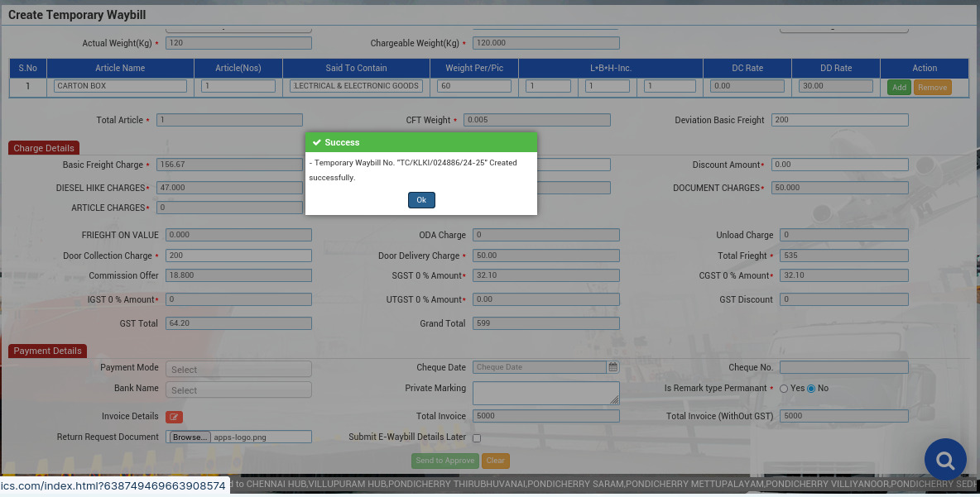
Task: Click the Charge Details section tab
Action: pos(44,148)
